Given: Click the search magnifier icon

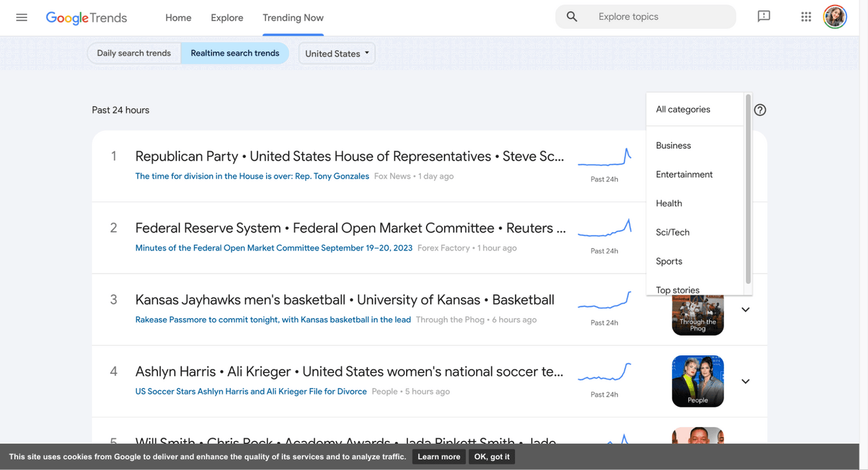Looking at the screenshot, I should click(x=572, y=17).
